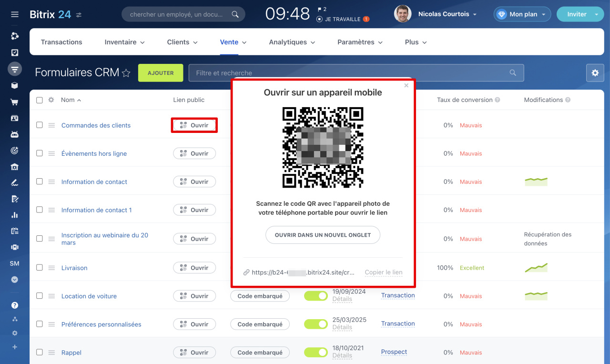Click the Filtre et recherche field
The image size is (610, 364).
click(x=356, y=73)
